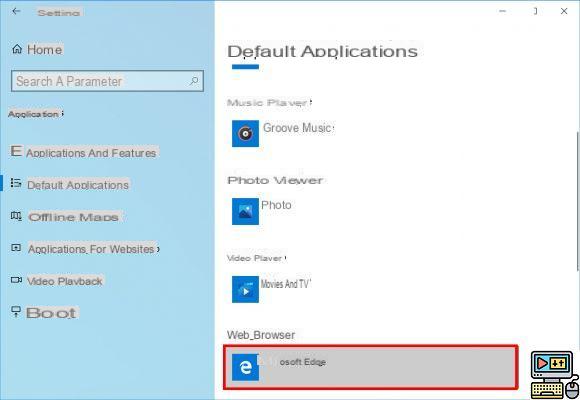Select Default Applications in sidebar
Viewport: 580px width, 400px height.
click(70, 184)
